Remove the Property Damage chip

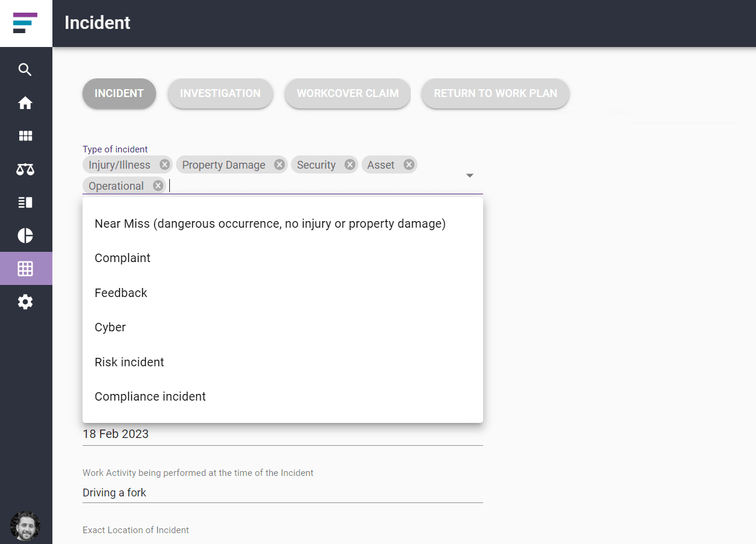coord(280,164)
